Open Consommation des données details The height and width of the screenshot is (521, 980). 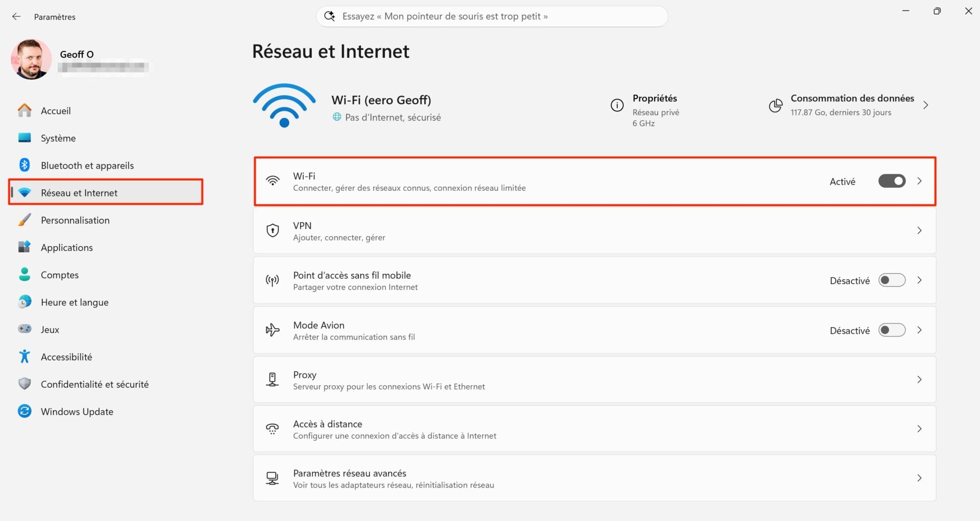(852, 105)
